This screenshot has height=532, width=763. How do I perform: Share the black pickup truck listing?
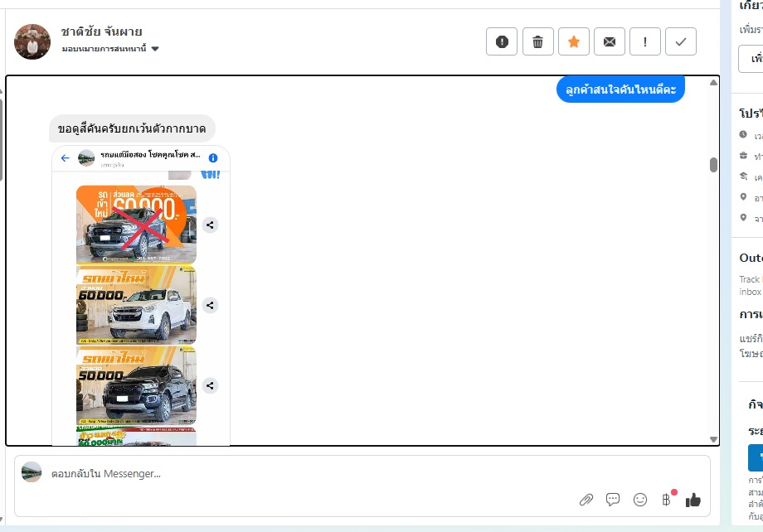[211, 385]
